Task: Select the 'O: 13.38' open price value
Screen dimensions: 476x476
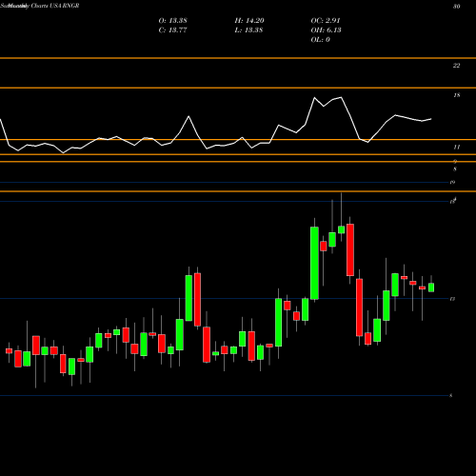Action: pyautogui.click(x=172, y=21)
